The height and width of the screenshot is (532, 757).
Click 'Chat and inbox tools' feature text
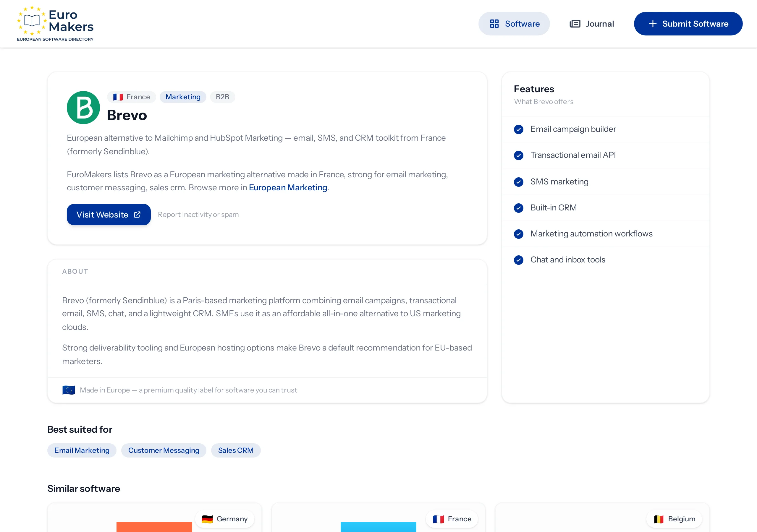568,260
